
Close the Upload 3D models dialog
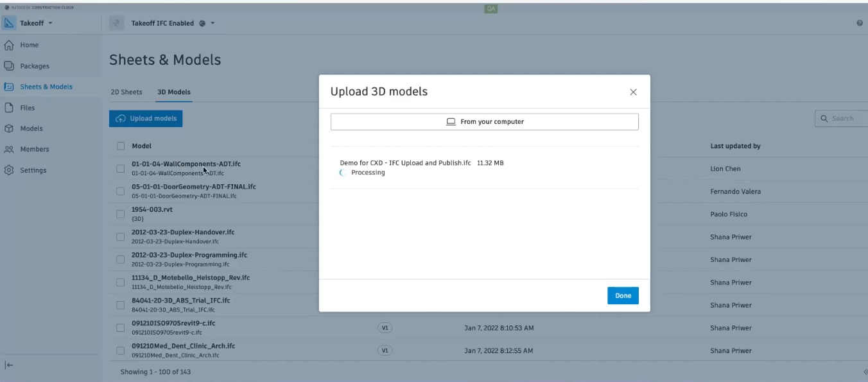click(x=633, y=92)
